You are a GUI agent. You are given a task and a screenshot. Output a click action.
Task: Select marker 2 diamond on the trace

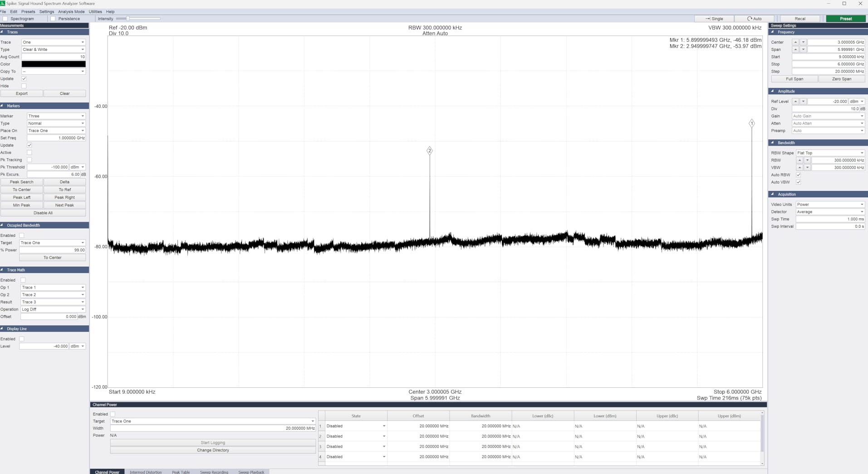[x=430, y=151]
